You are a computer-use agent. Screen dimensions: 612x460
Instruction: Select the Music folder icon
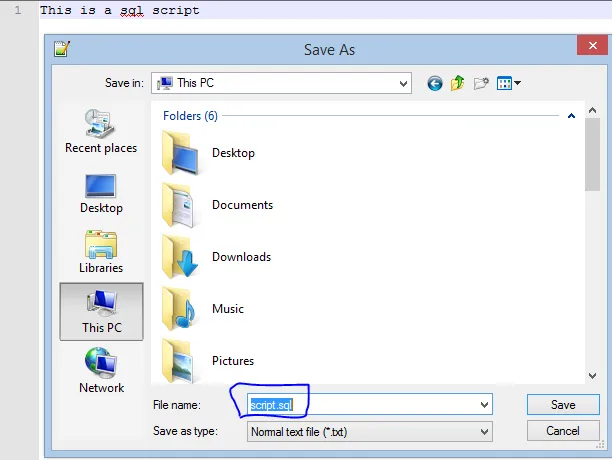[179, 309]
